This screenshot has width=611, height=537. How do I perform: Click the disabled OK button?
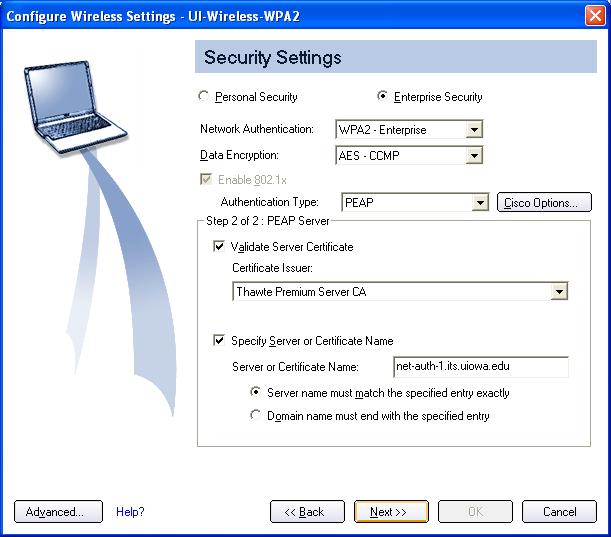click(x=475, y=512)
